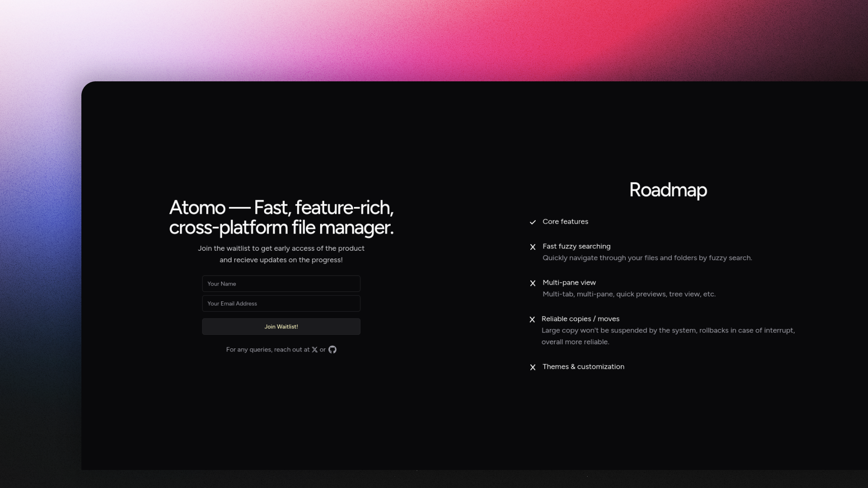Click checkmark icon beside Core features

[x=533, y=222]
